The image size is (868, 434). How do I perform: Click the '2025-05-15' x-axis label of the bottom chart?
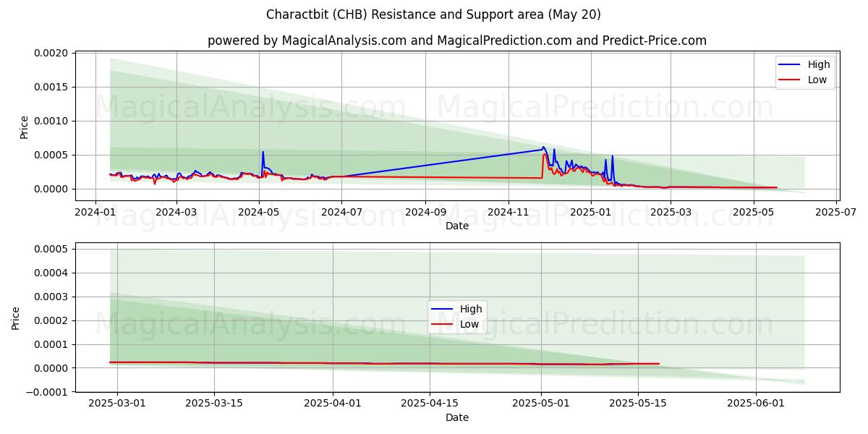tap(638, 404)
